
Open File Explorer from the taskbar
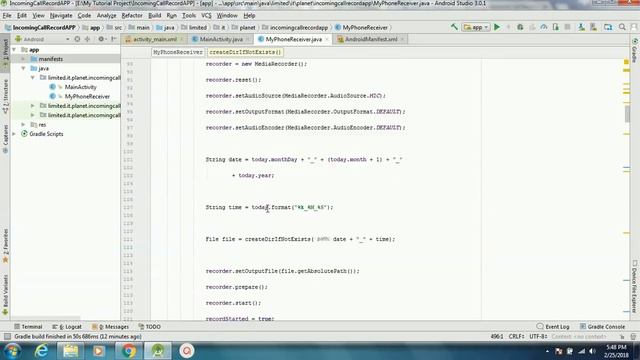[x=70, y=351]
